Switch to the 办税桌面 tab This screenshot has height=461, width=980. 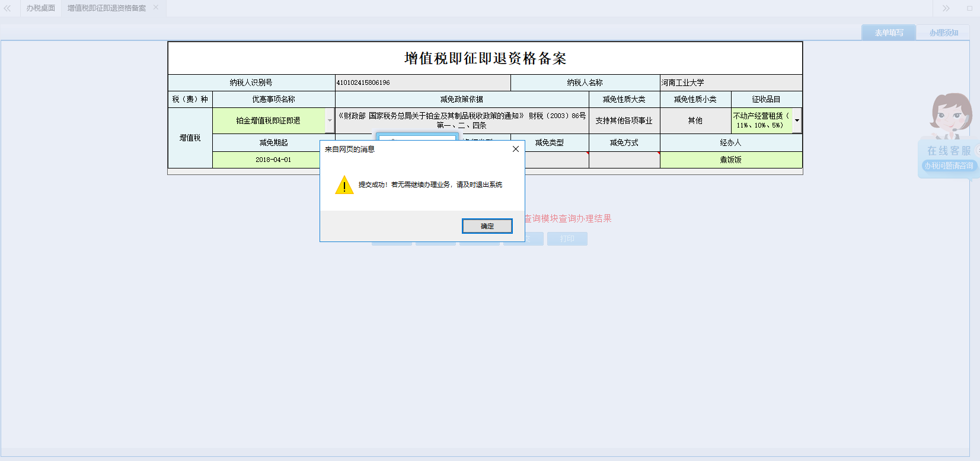40,8
